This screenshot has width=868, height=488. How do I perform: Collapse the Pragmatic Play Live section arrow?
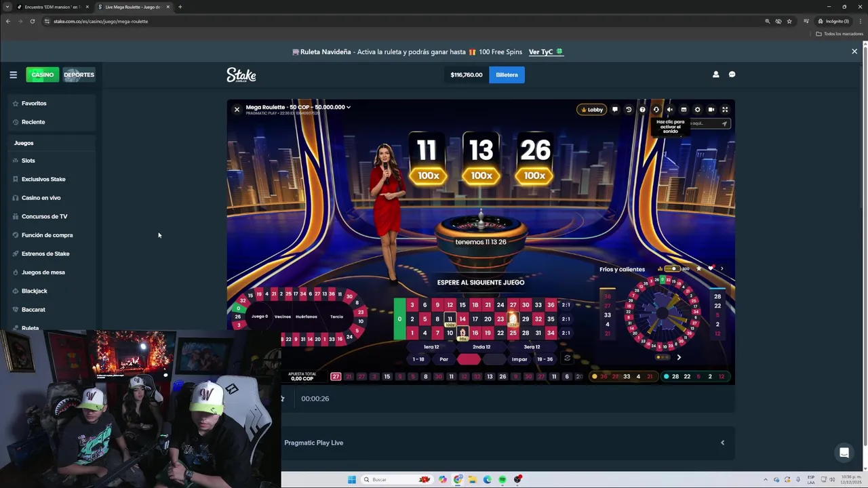pos(722,443)
